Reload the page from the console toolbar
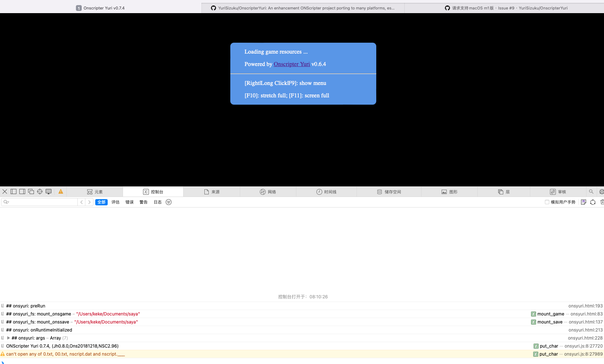The width and height of the screenshot is (604, 364). tap(593, 202)
